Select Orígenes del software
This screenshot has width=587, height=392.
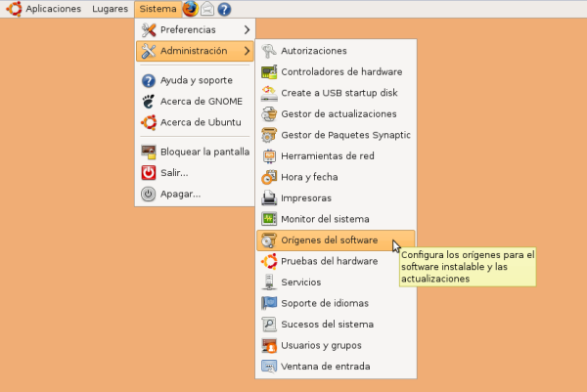pyautogui.click(x=329, y=240)
